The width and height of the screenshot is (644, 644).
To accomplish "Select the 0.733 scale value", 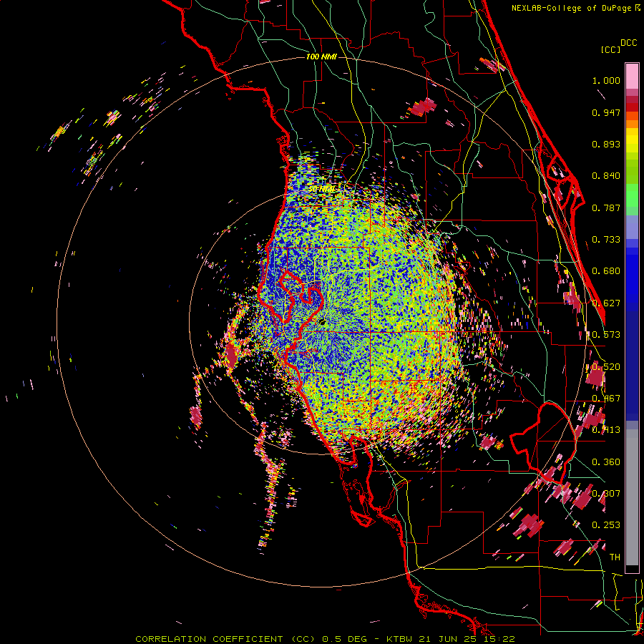I will 606,240.
